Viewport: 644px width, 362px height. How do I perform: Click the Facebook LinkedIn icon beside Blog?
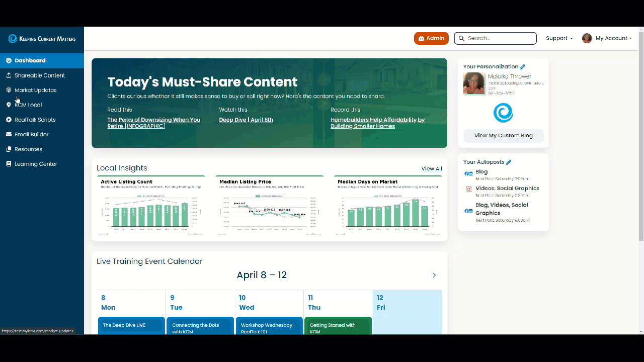tap(468, 173)
